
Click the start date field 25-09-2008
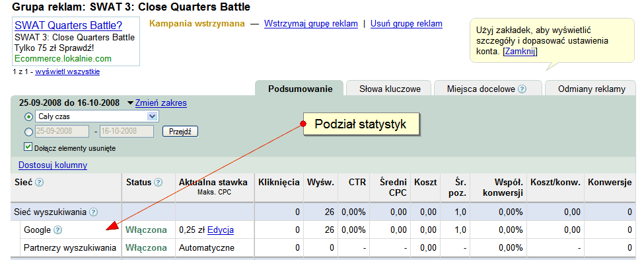click(x=62, y=132)
